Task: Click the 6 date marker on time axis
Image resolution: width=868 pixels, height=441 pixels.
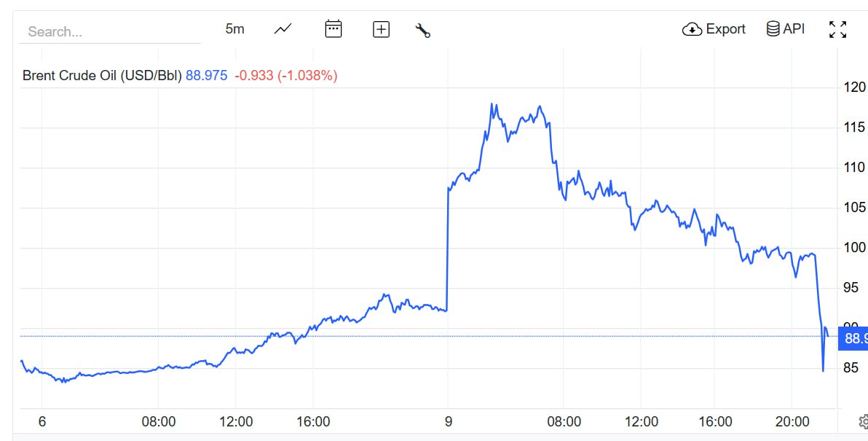Action: click(x=42, y=421)
